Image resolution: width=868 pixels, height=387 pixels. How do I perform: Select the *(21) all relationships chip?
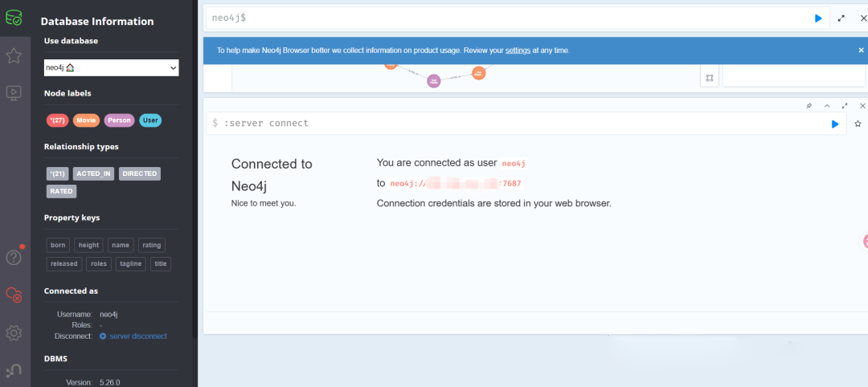click(58, 173)
